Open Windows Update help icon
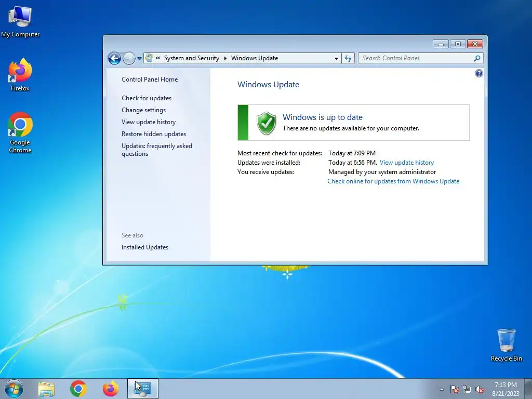 click(x=478, y=73)
